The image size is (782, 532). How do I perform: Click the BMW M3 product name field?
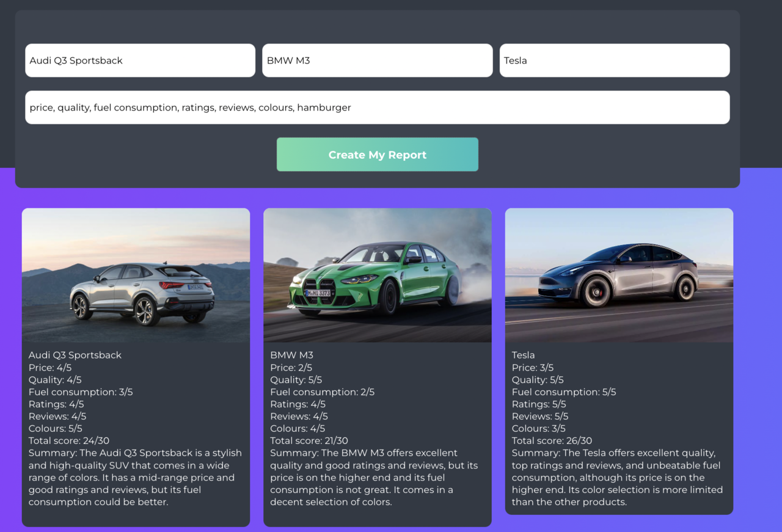click(377, 60)
